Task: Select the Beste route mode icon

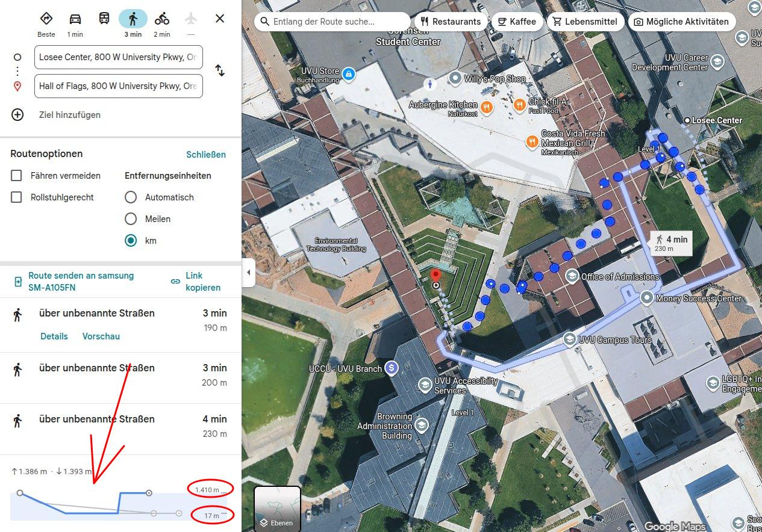Action: point(46,19)
